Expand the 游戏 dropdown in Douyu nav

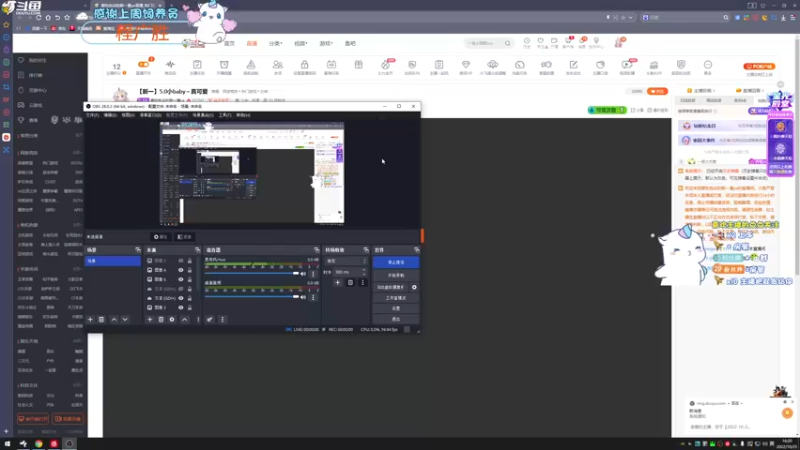click(x=326, y=43)
